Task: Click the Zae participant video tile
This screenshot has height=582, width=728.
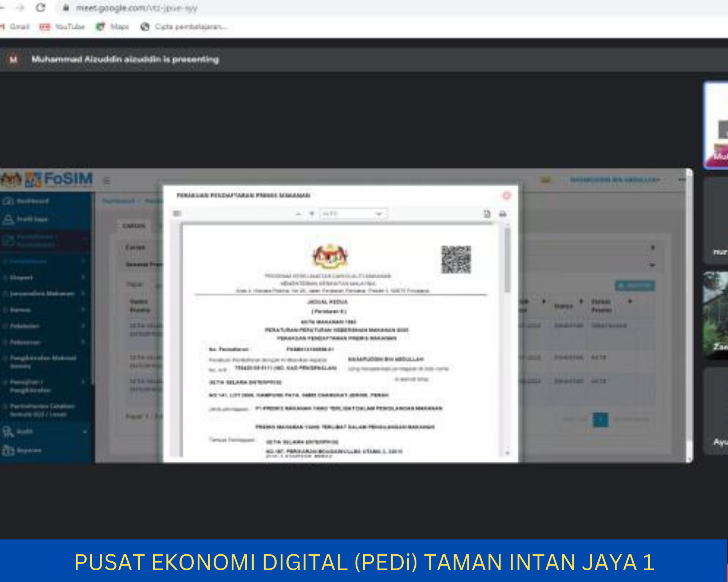Action: [x=716, y=315]
